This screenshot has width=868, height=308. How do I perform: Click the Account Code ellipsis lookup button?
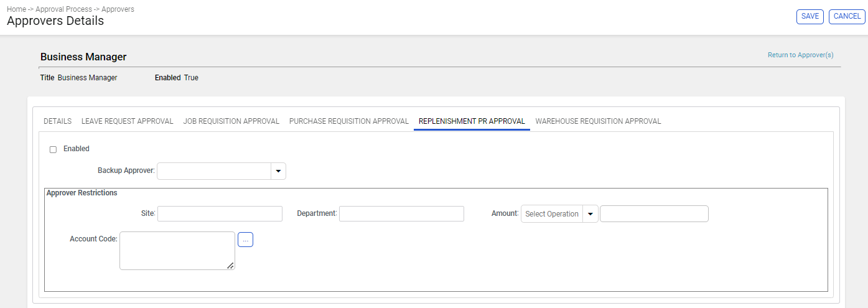click(245, 240)
